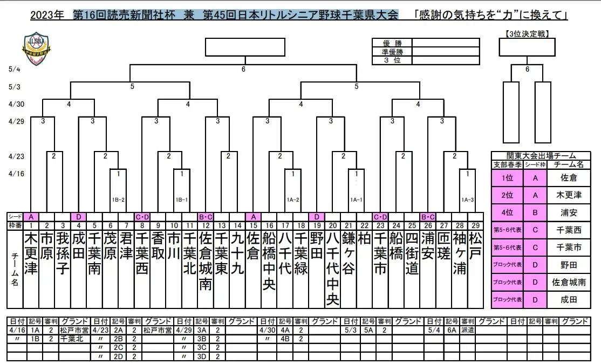Click team name 市川 in the bracket
This screenshot has width=601, height=364.
point(174,245)
